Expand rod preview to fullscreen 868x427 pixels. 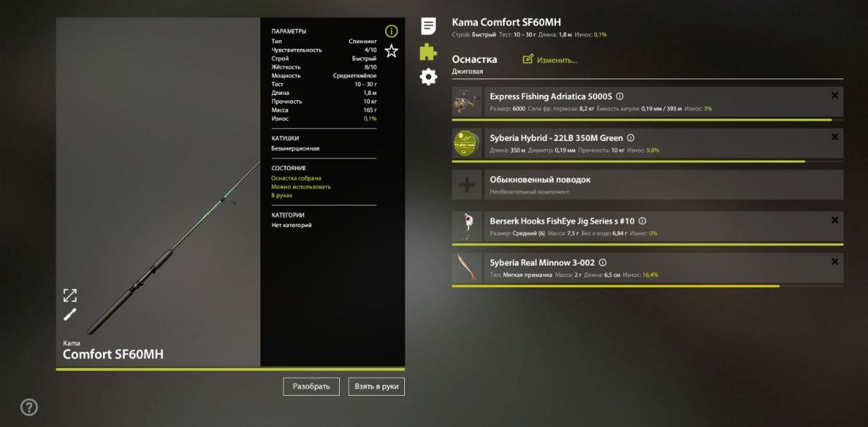[70, 296]
